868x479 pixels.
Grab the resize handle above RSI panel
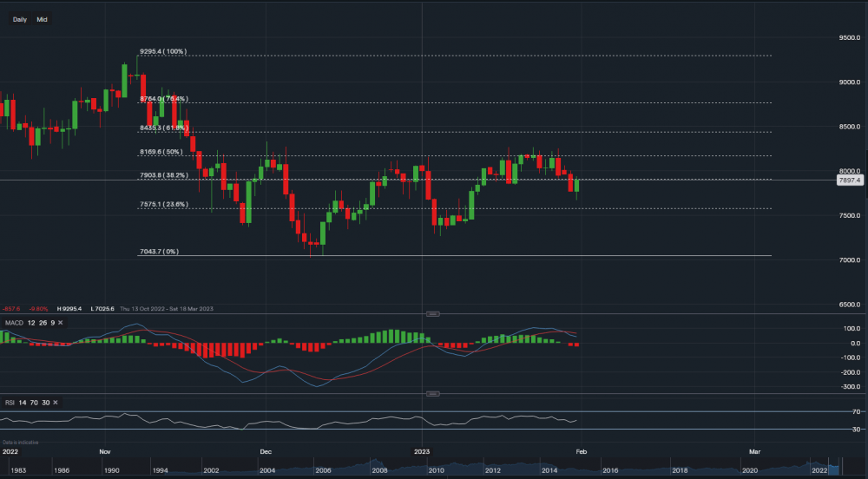[431, 393]
